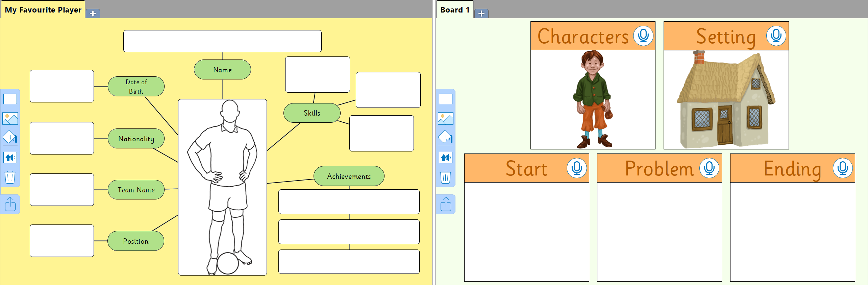Select the green Skills label
868x285 pixels.
(312, 113)
